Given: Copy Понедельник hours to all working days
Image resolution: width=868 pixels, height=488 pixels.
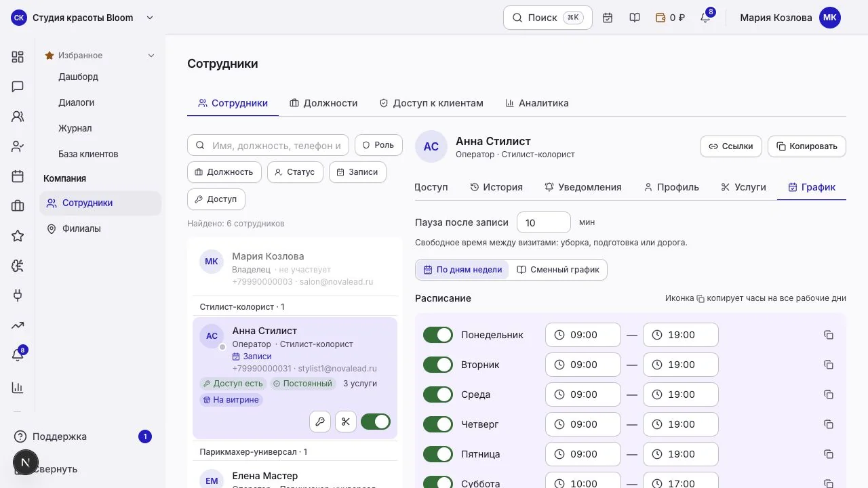Looking at the screenshot, I should tap(829, 335).
